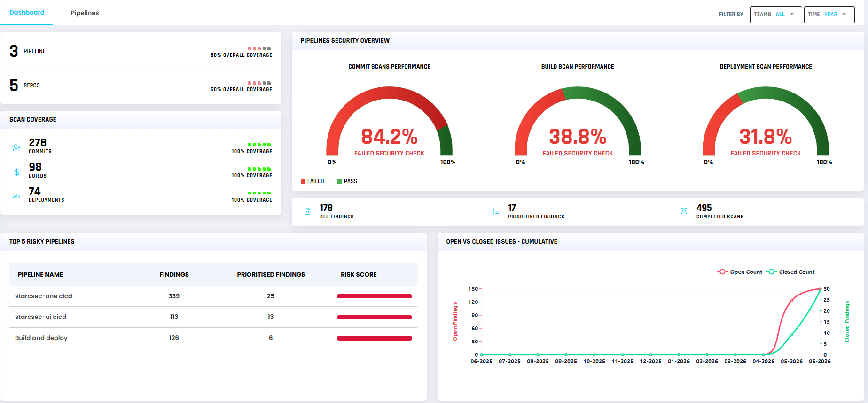Open the Teams filter dropdown

[x=776, y=15]
